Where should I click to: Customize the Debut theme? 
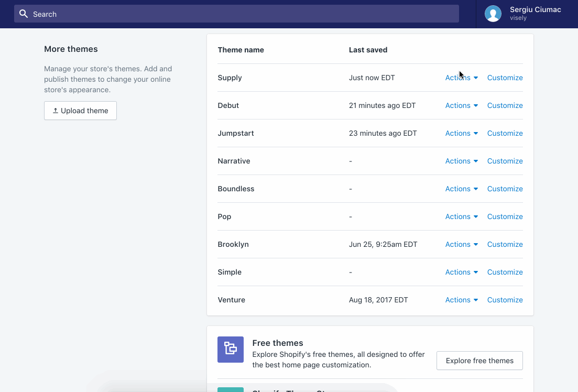coord(505,105)
